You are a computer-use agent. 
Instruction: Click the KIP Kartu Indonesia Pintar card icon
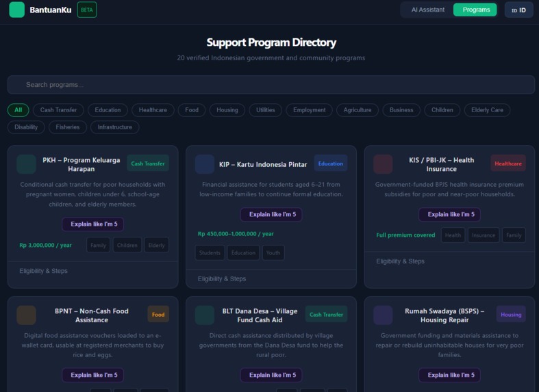[x=205, y=164]
